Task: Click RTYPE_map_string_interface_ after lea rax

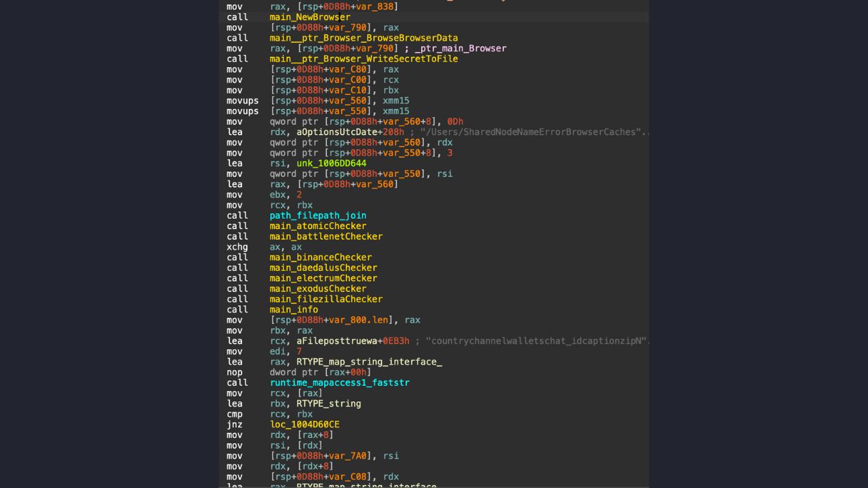Action: [369, 362]
